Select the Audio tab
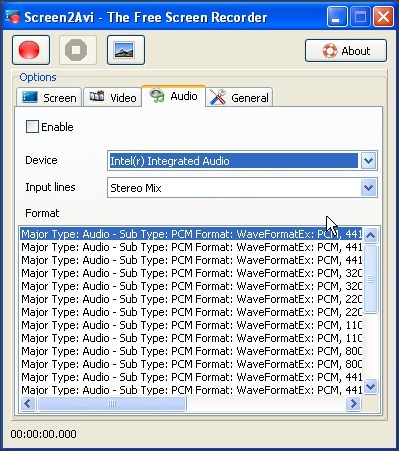The height and width of the screenshot is (451, 399). tap(173, 96)
